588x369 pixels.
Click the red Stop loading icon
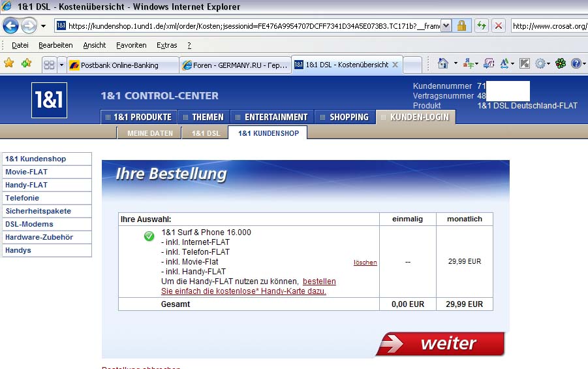[x=499, y=25]
